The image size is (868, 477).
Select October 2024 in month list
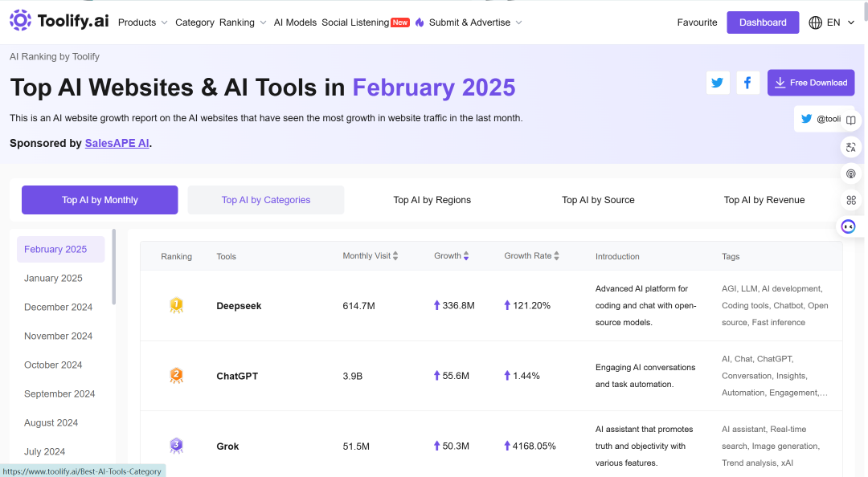point(53,365)
